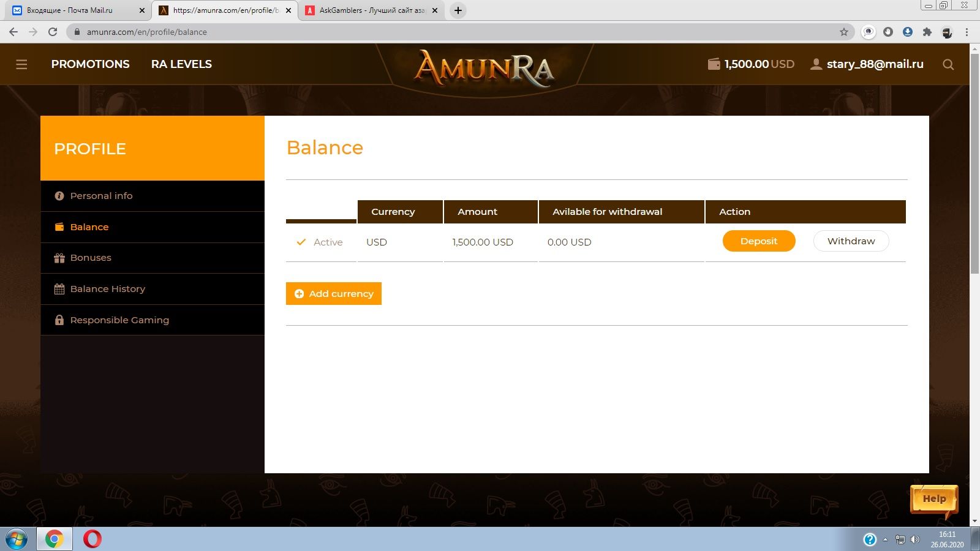980x551 pixels.
Task: Close the Mail.ru tab
Action: pyautogui.click(x=142, y=10)
